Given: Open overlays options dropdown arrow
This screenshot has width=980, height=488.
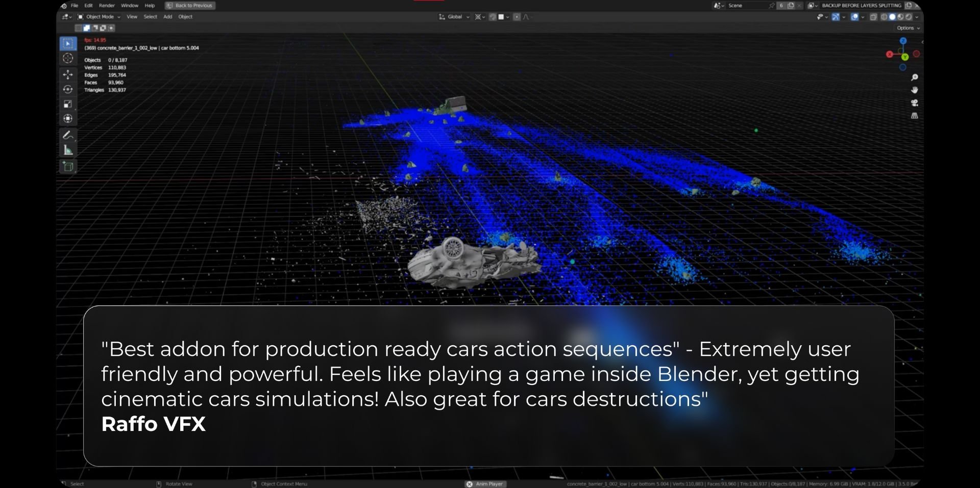Looking at the screenshot, I should pyautogui.click(x=863, y=17).
